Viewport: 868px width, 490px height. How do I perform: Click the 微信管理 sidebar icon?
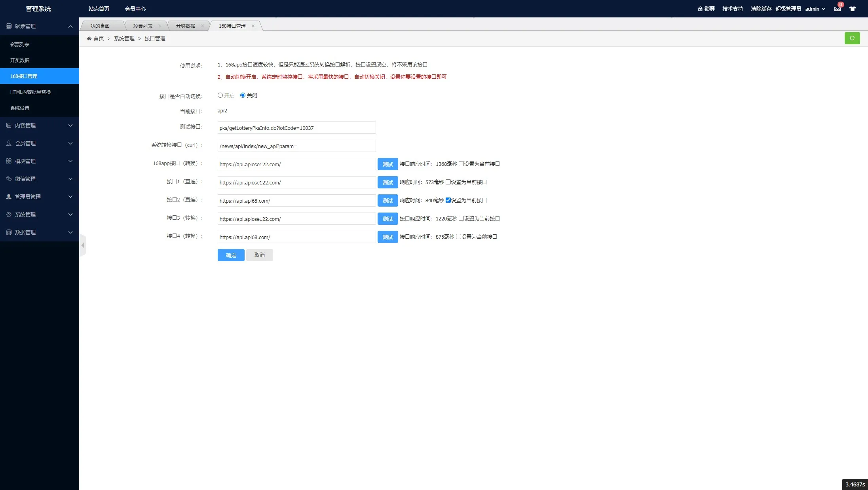tap(9, 179)
